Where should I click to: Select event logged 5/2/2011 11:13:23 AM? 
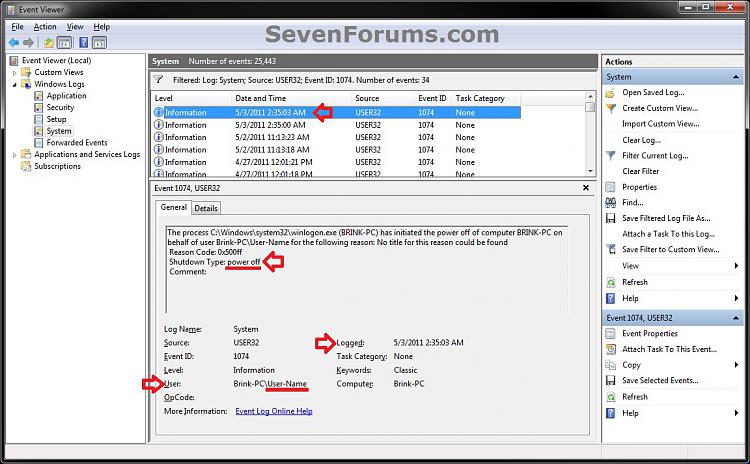pyautogui.click(x=336, y=137)
